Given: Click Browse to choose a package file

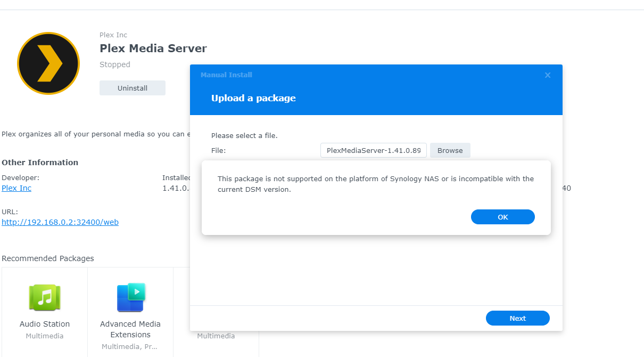Looking at the screenshot, I should [x=450, y=150].
